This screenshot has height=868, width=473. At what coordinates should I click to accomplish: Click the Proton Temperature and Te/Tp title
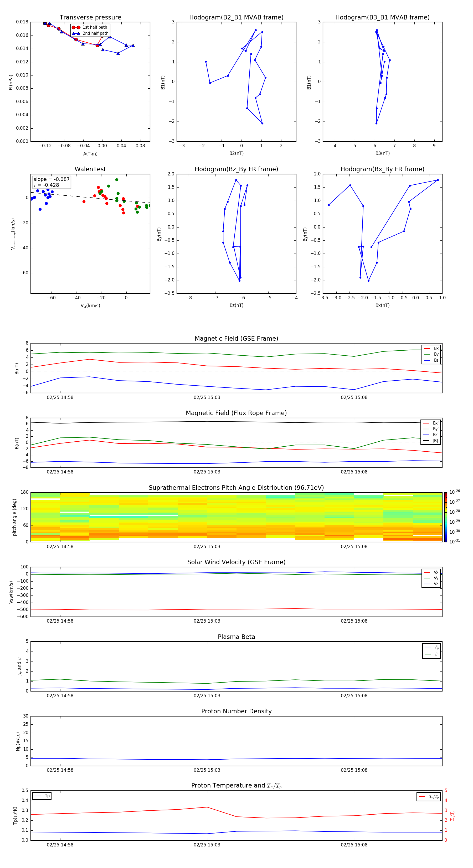click(236, 786)
